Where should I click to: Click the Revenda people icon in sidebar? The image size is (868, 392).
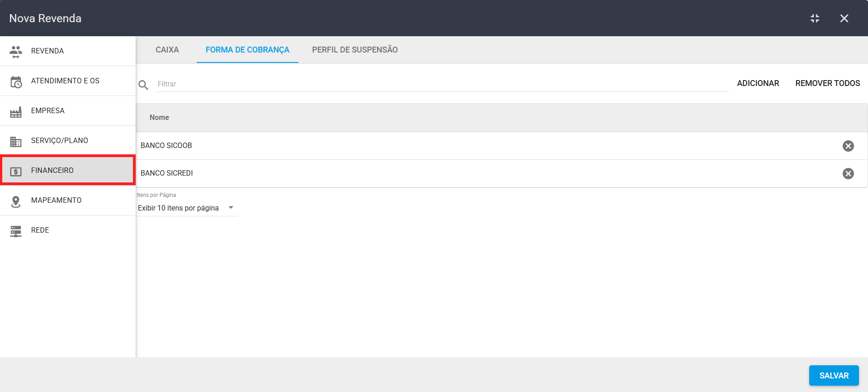(16, 52)
